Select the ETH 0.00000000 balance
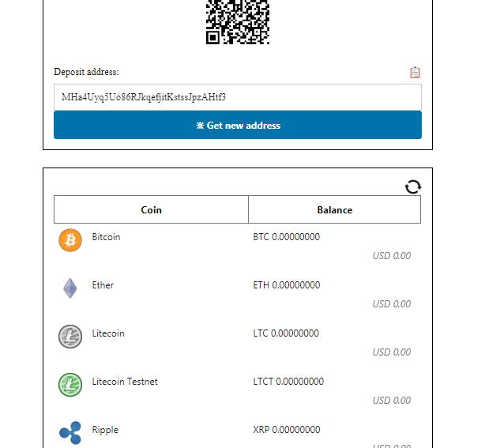This screenshot has height=448, width=485. [287, 285]
